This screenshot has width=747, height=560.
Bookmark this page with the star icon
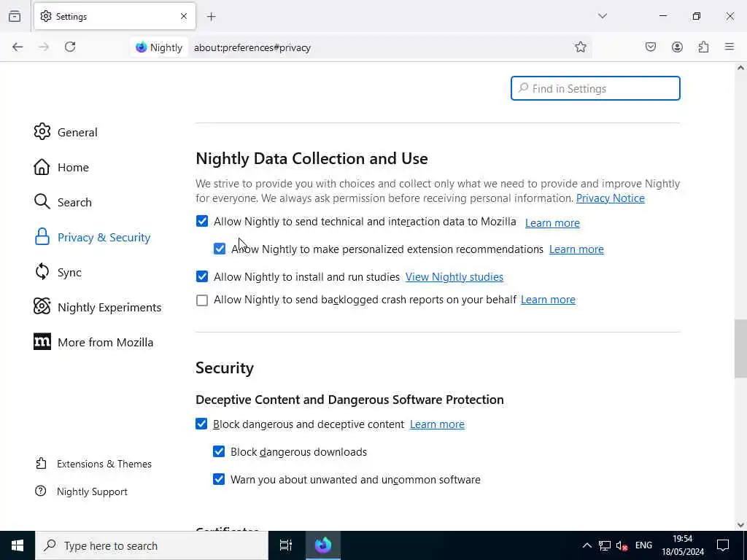click(580, 47)
